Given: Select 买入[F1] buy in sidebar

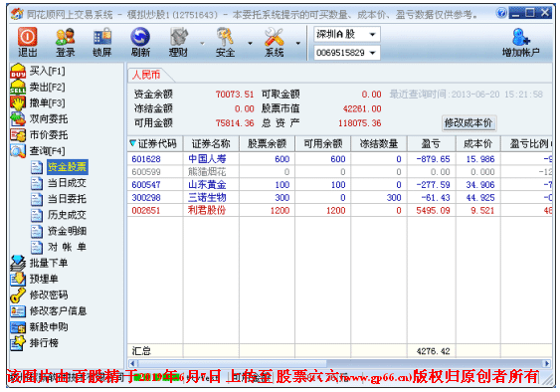Looking at the screenshot, I should (x=38, y=71).
